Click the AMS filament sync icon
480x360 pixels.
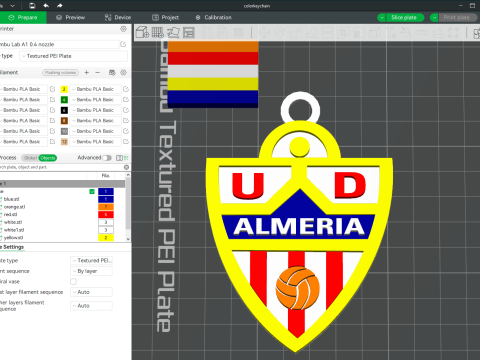[112, 72]
